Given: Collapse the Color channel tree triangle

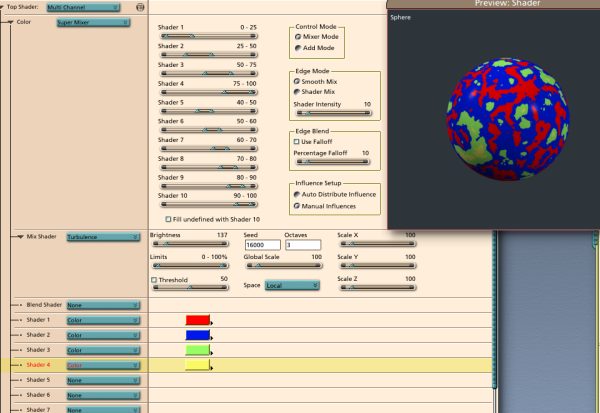Looking at the screenshot, I should (x=10, y=20).
